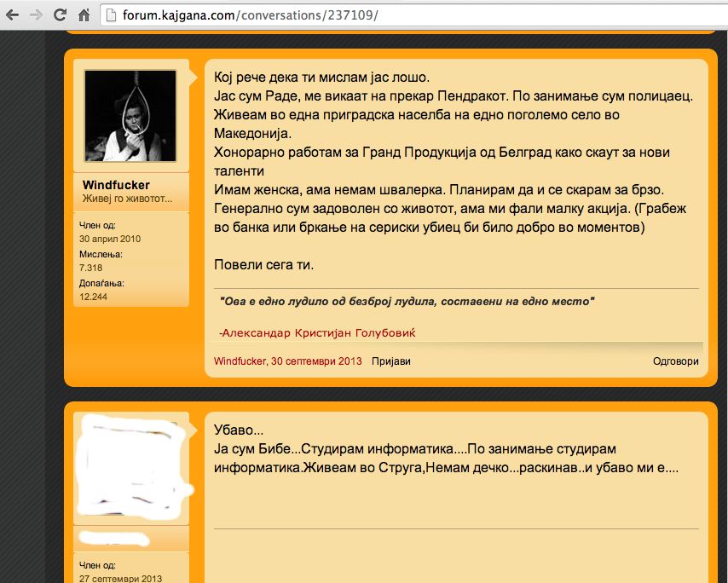Click the user title 'Живеј го животот...'
The width and height of the screenshot is (728, 583).
(x=127, y=199)
